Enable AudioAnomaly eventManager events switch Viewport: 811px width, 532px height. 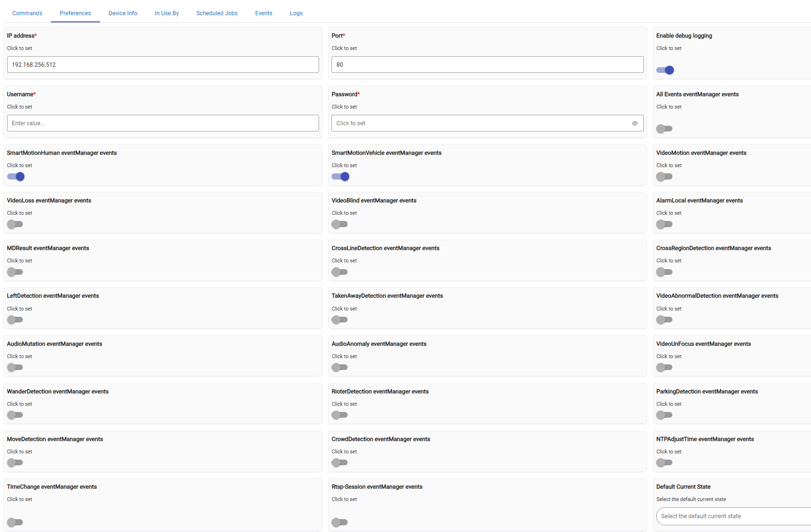point(339,367)
